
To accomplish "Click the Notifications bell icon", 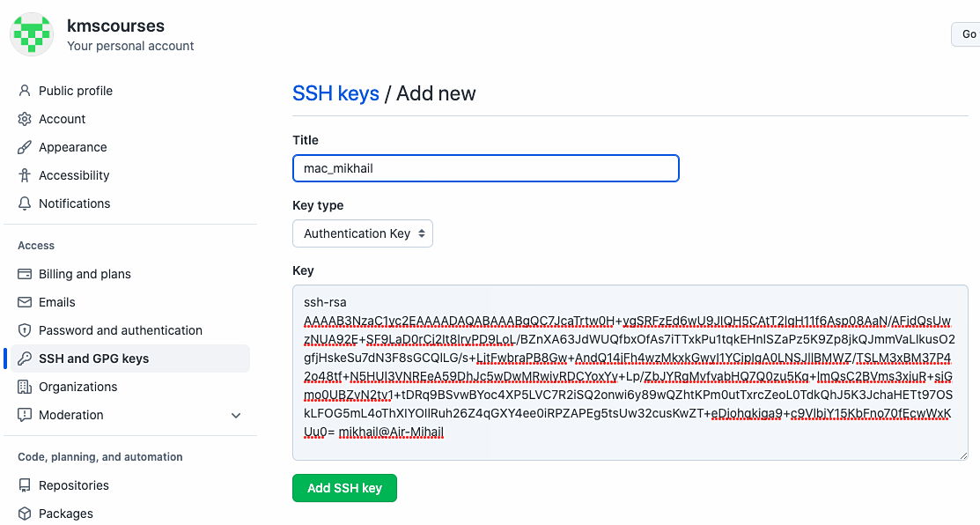I will [25, 203].
